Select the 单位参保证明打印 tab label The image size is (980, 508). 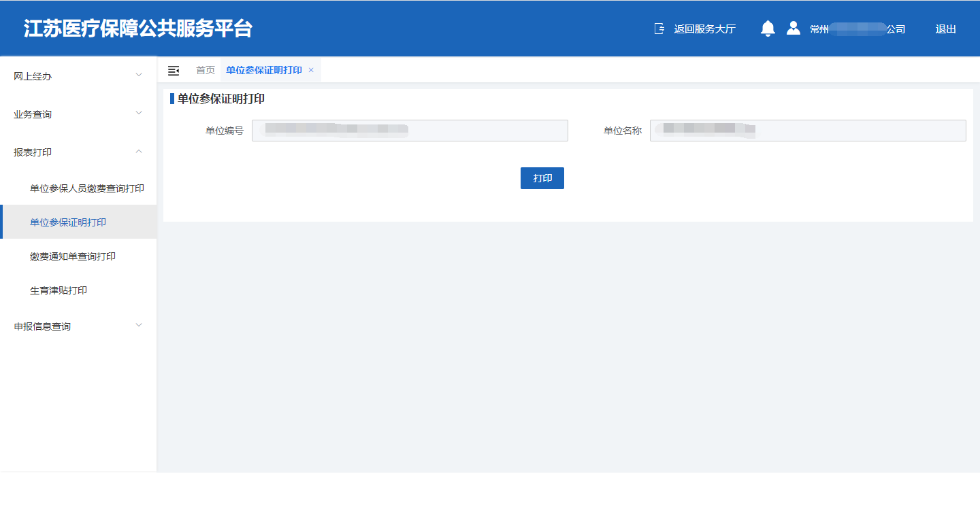click(263, 70)
